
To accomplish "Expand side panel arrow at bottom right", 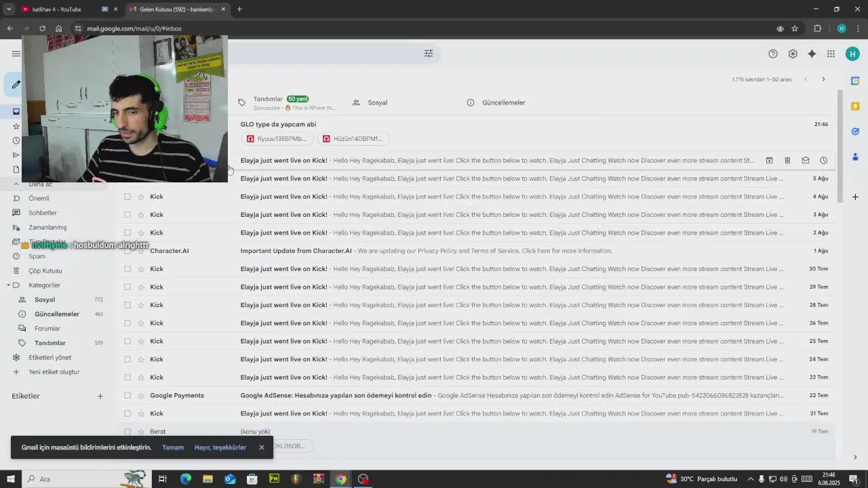I will click(855, 457).
